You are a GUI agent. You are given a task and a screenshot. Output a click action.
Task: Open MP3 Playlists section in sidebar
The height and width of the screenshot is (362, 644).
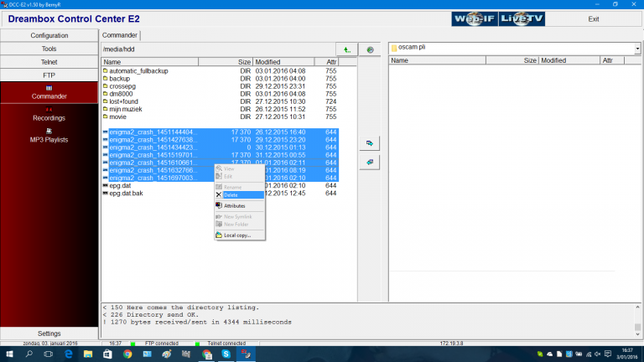click(x=49, y=136)
